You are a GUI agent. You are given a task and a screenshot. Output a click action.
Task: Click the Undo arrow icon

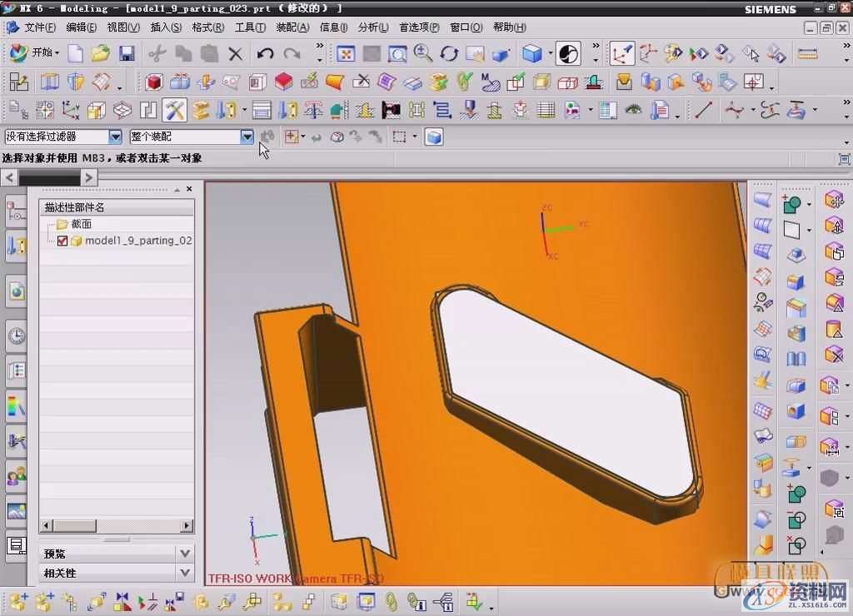point(265,54)
